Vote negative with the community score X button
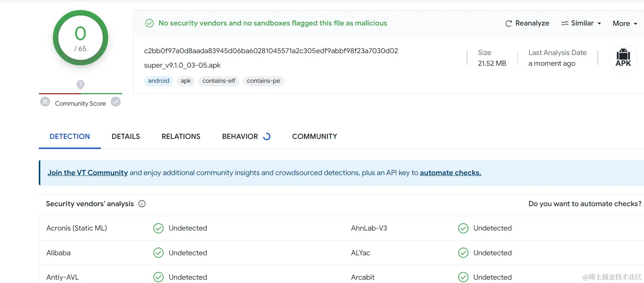Image resolution: width=644 pixels, height=283 pixels. click(x=45, y=102)
